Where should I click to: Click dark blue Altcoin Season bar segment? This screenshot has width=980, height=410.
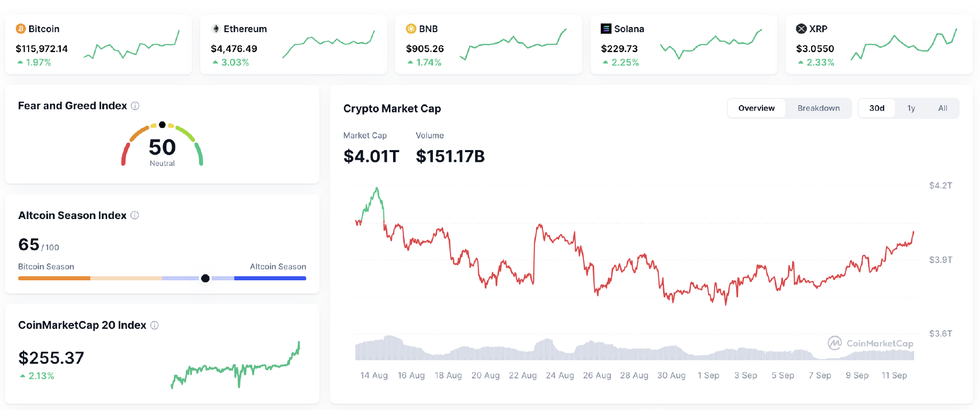click(270, 278)
